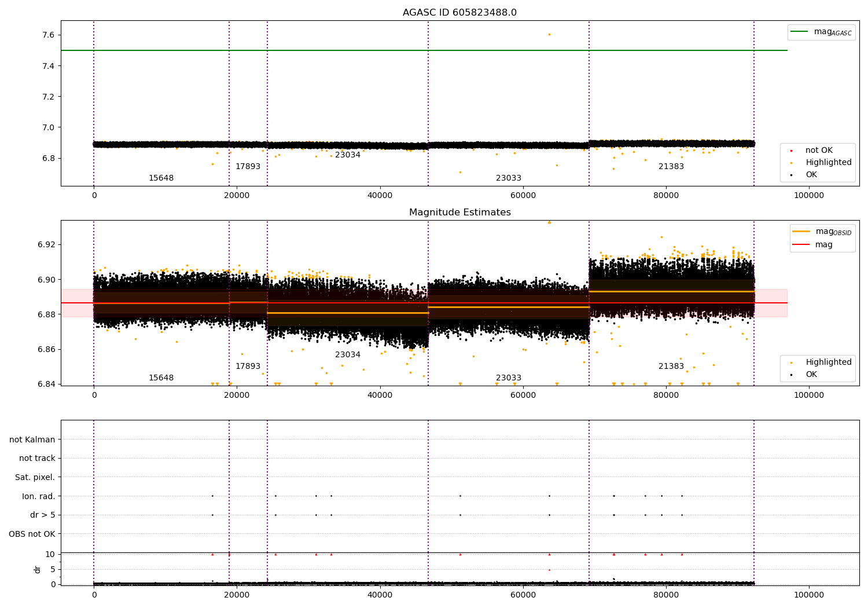868x608 pixels.
Task: Click the 100000 x-axis tick under top plot
Action: [809, 196]
